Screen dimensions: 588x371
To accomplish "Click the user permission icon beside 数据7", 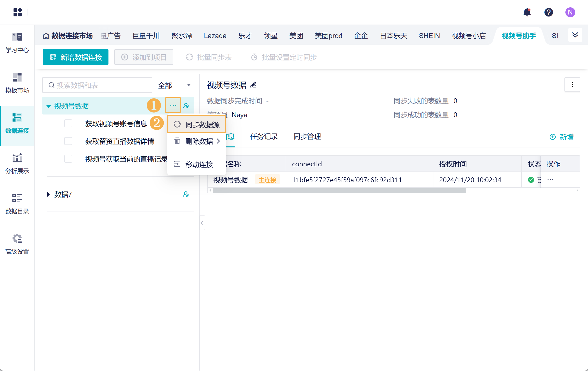I will (x=186, y=194).
